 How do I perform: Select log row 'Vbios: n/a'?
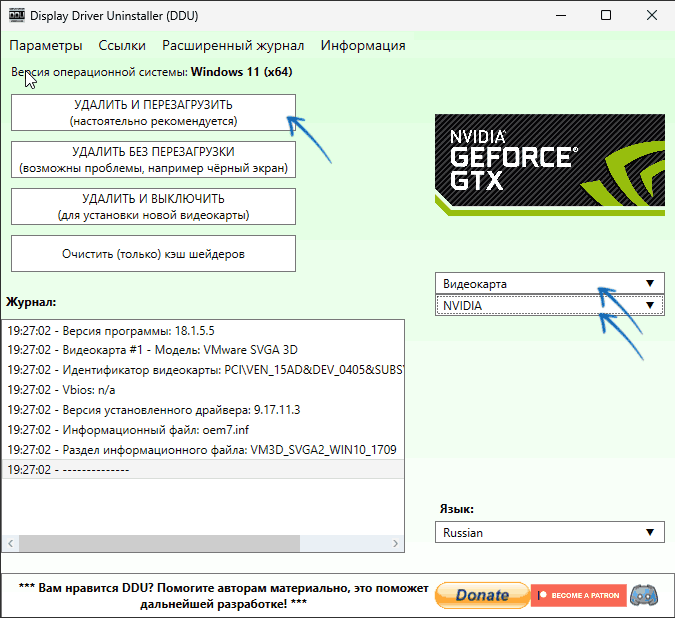(203, 390)
